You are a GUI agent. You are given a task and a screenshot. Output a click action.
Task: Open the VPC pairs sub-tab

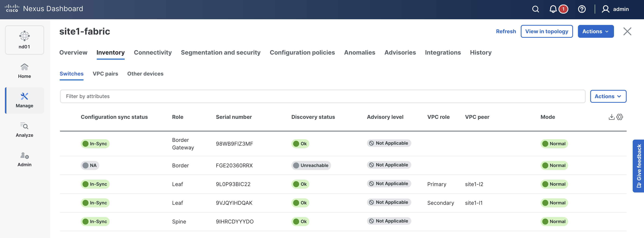[x=105, y=74]
